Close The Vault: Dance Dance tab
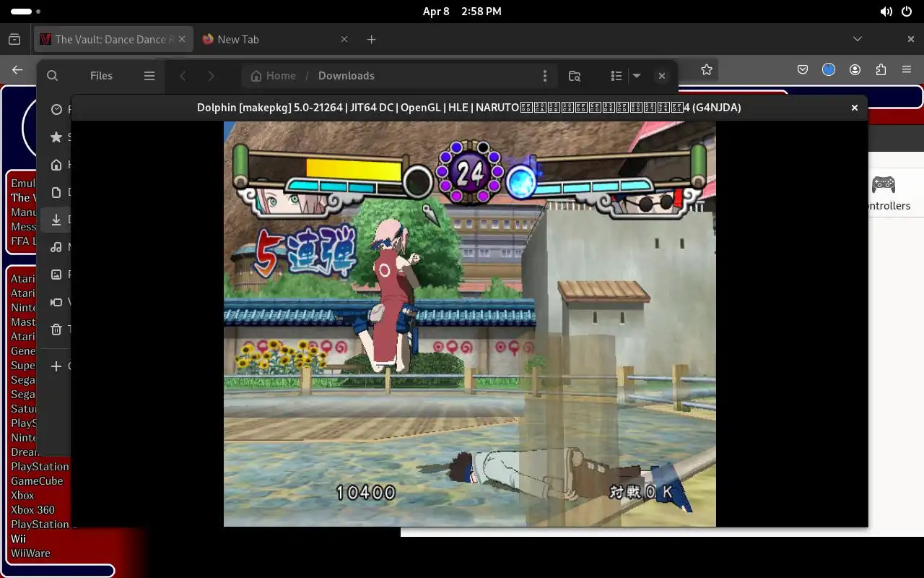This screenshot has height=578, width=924. (182, 39)
